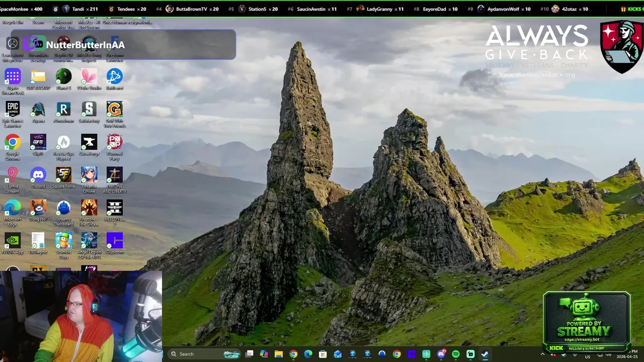Open Spotify from the taskbar

(x=456, y=354)
